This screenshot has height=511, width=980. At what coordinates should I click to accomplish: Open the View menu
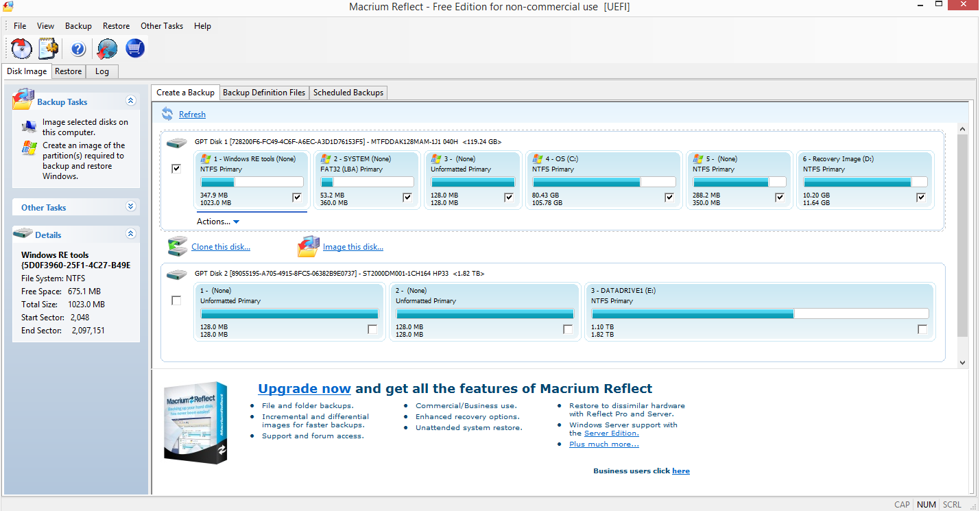tap(46, 26)
